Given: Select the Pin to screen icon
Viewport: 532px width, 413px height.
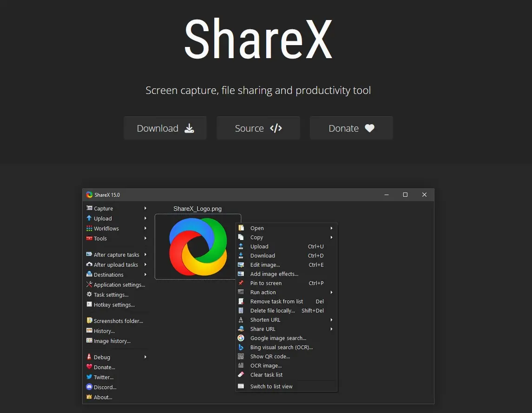Looking at the screenshot, I should coord(241,283).
